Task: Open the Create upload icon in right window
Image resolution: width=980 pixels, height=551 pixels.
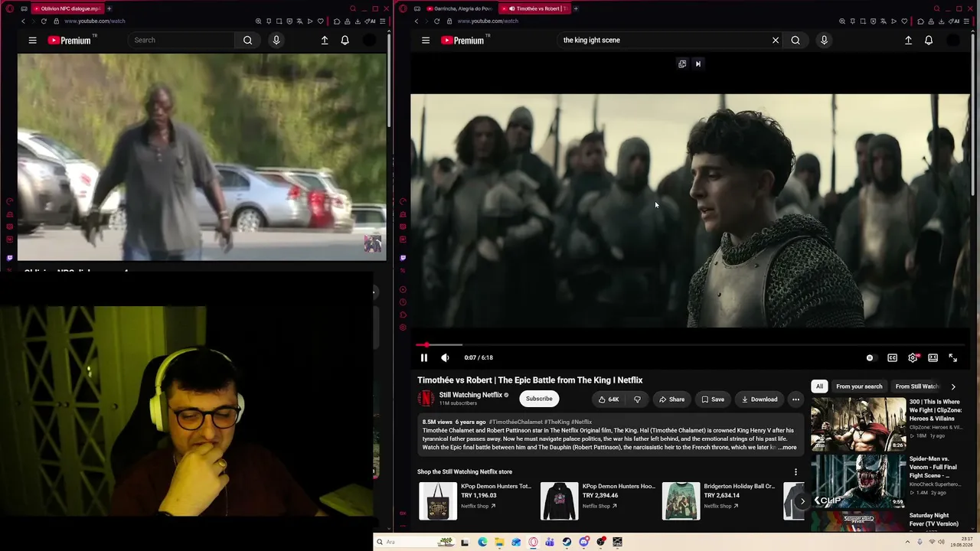Action: coord(908,40)
